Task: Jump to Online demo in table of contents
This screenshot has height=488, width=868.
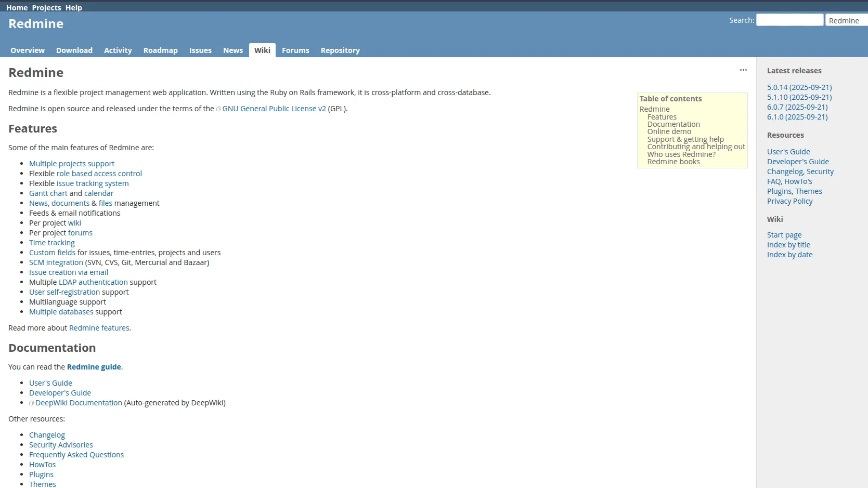Action: [x=669, y=131]
